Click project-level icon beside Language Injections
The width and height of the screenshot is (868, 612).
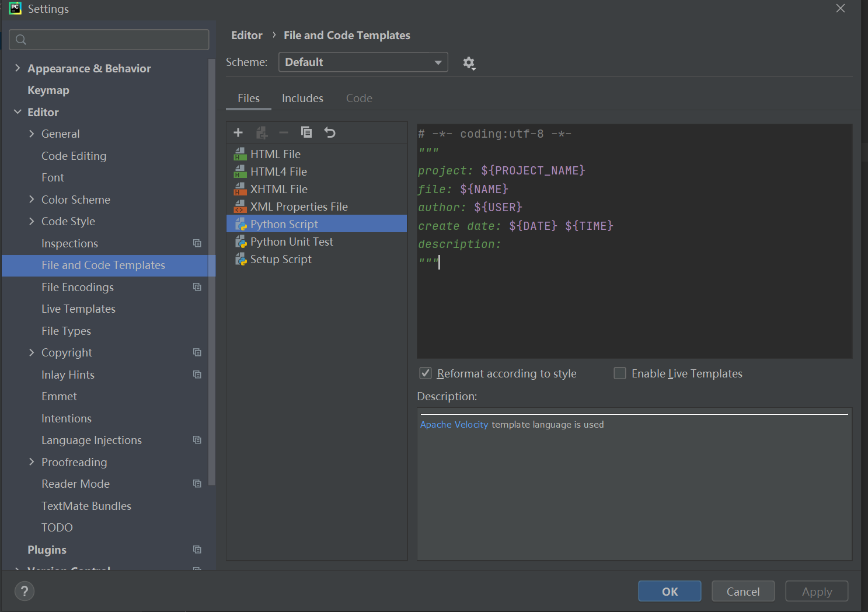point(197,440)
